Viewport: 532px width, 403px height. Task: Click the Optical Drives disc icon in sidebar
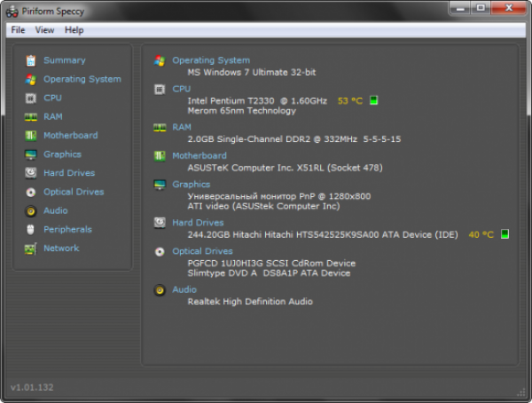click(x=31, y=193)
